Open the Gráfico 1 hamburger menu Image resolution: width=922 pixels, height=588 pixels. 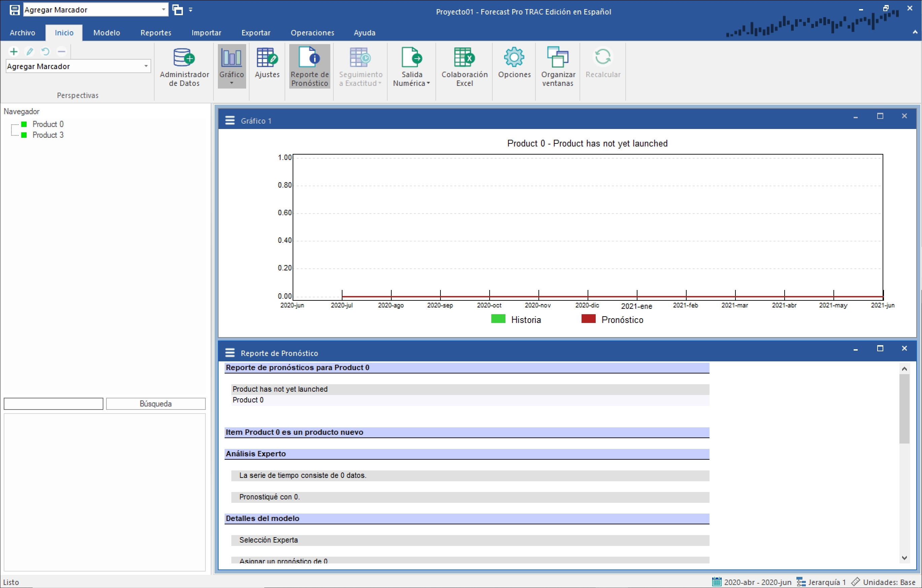coord(230,121)
